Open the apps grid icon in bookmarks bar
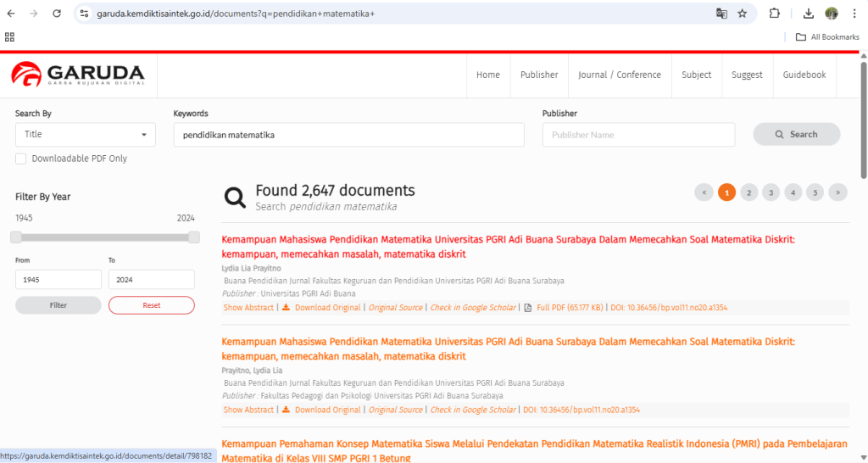This screenshot has width=868, height=463. click(10, 36)
